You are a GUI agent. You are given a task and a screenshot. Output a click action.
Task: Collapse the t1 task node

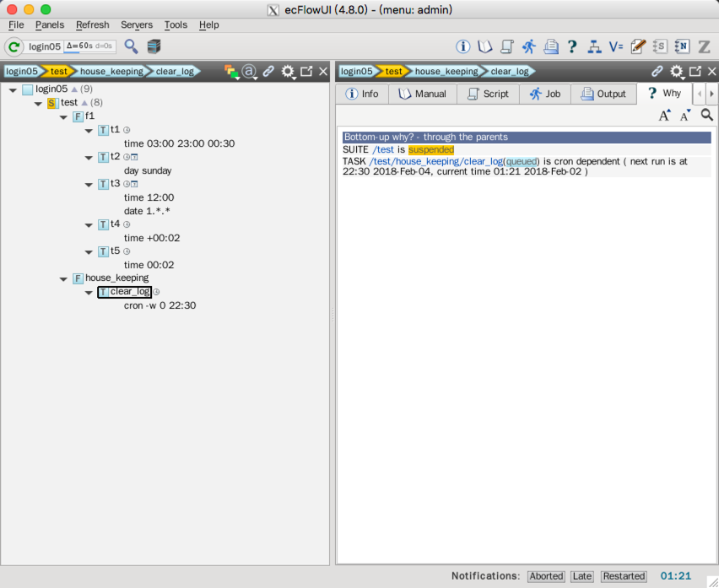point(89,131)
